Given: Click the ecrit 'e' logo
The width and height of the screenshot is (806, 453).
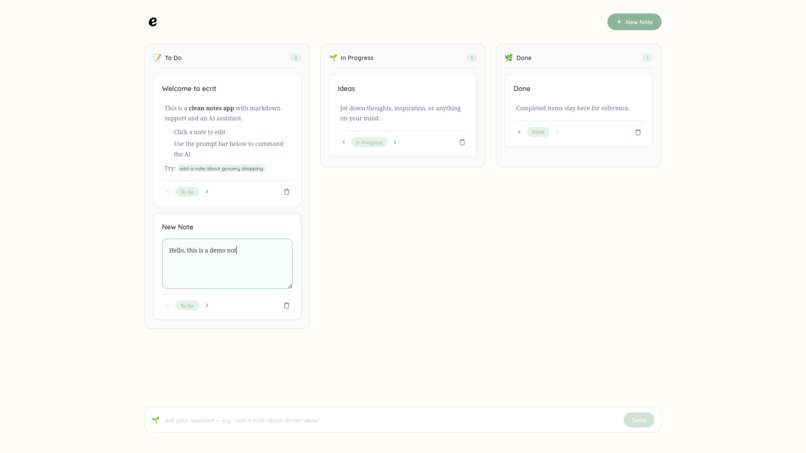Looking at the screenshot, I should tap(153, 22).
